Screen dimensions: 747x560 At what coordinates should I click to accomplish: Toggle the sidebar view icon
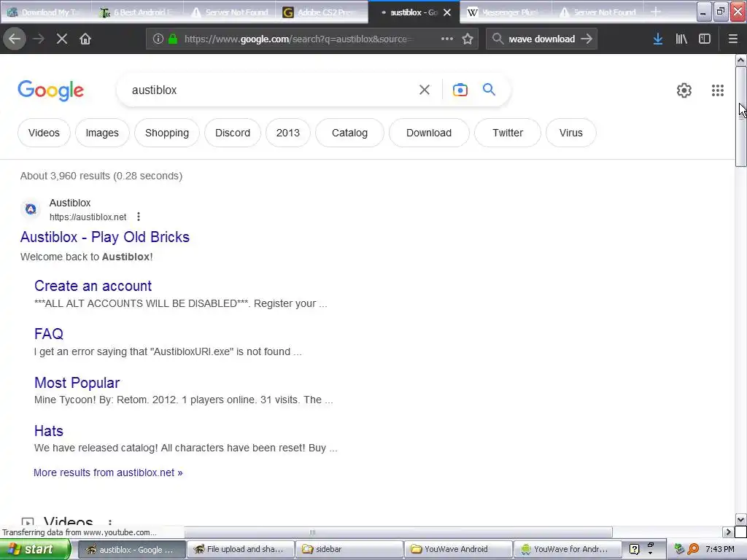coord(705,39)
